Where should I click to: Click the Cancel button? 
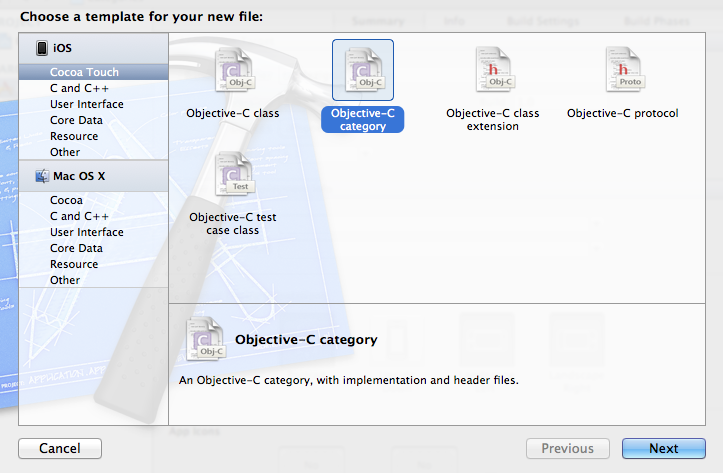click(x=60, y=449)
